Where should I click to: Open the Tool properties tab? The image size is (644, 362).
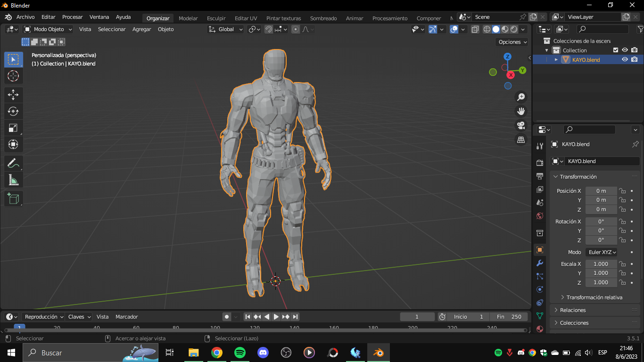pyautogui.click(x=540, y=146)
